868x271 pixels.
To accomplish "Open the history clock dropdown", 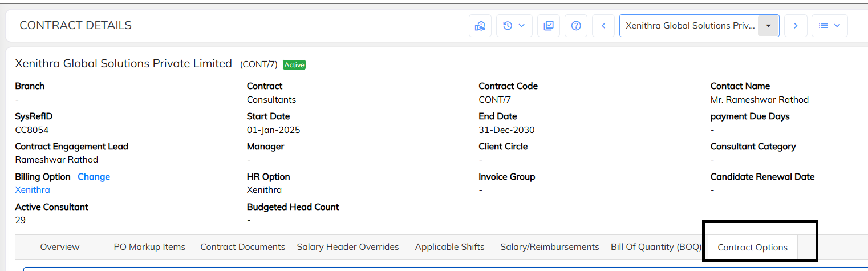I will pyautogui.click(x=514, y=26).
